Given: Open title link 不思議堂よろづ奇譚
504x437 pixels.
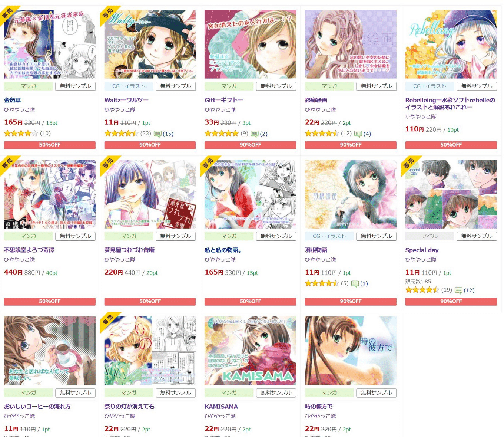Looking at the screenshot, I should click(29, 250).
